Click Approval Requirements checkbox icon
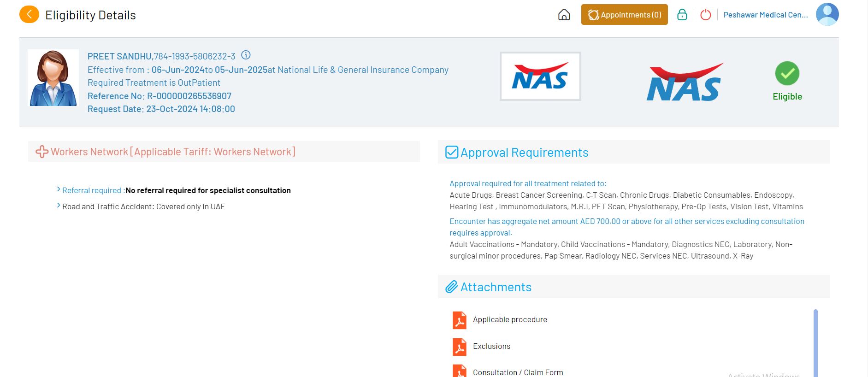Screen dimensions: 868x377 point(452,152)
